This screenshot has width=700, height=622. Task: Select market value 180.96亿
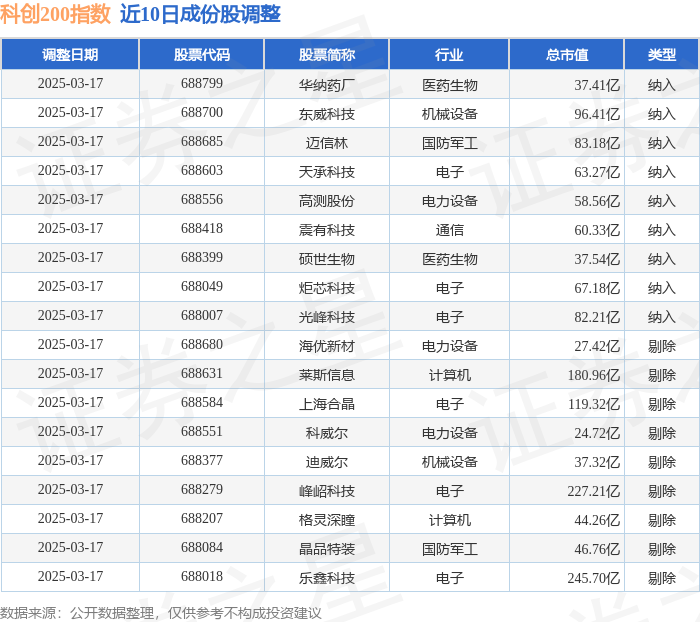(594, 375)
